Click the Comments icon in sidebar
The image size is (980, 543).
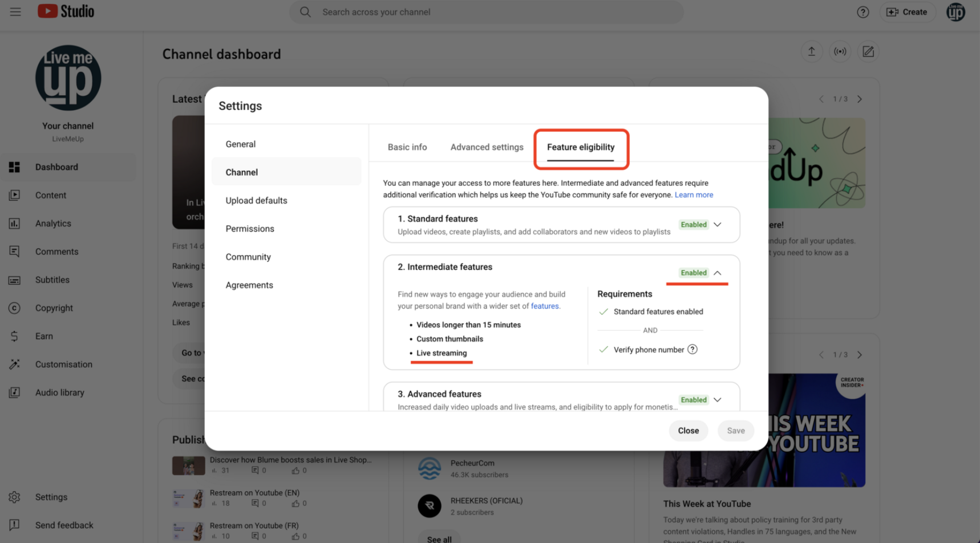point(15,252)
